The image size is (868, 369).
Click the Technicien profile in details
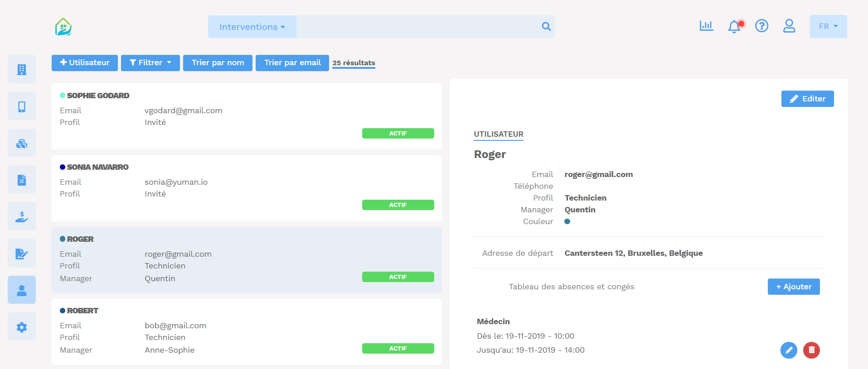coord(586,198)
